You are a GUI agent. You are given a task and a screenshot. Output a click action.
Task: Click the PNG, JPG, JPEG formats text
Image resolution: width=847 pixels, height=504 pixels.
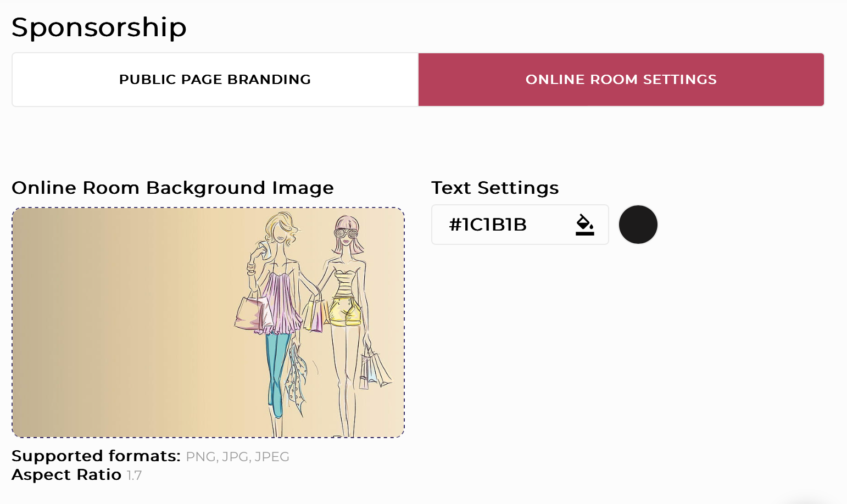point(237,457)
